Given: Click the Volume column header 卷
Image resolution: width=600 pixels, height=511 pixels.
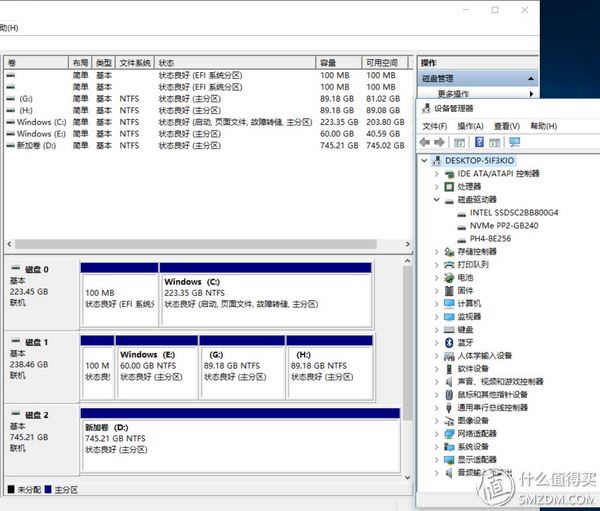Looking at the screenshot, I should pos(36,63).
